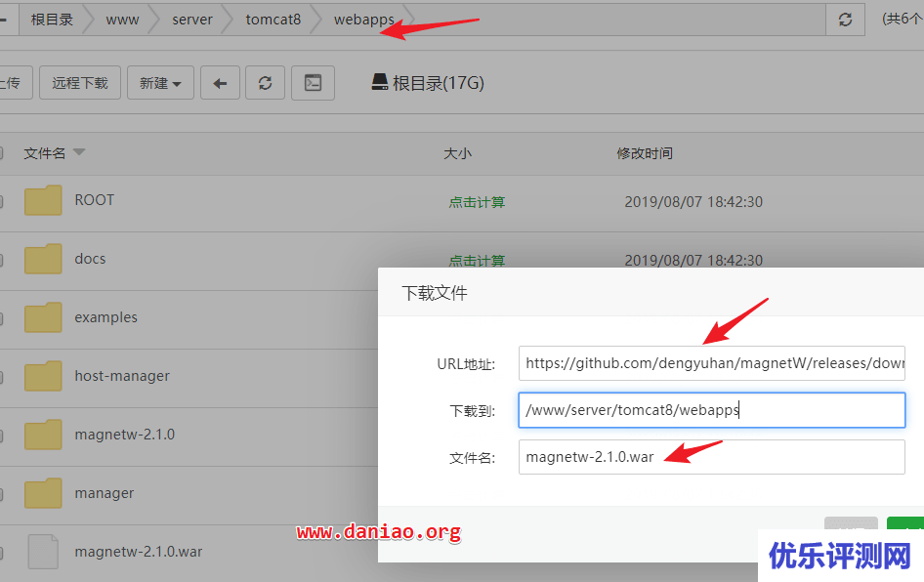Click the 根目录(17G) disk label

point(439,83)
